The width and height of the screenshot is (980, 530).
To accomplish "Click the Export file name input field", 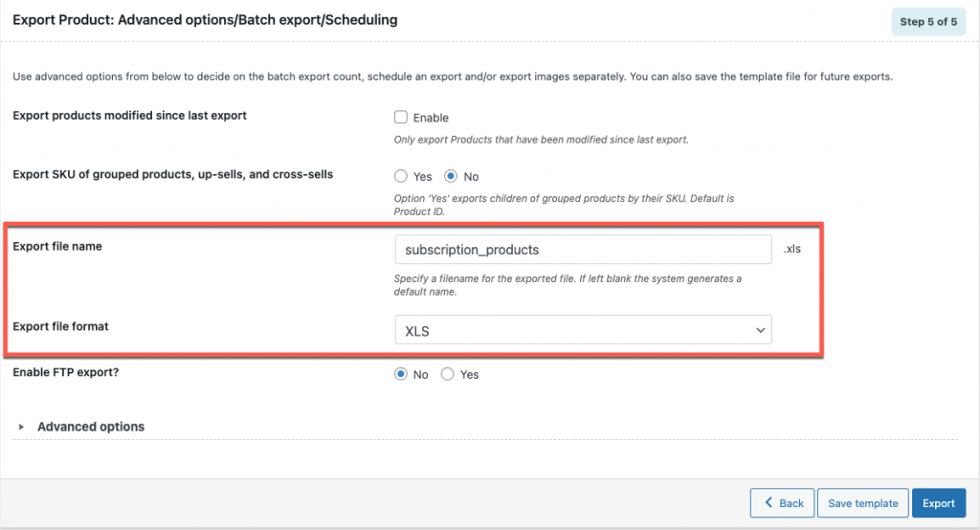I will coord(583,250).
